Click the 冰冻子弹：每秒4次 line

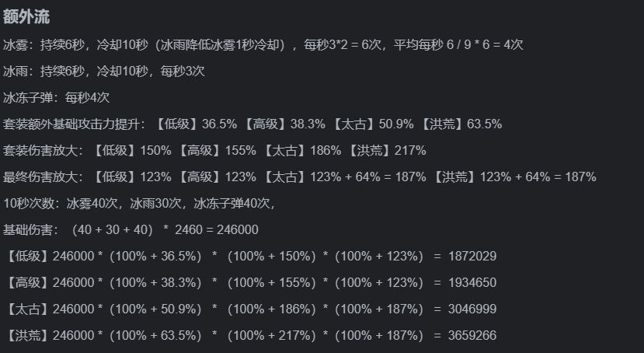click(x=56, y=97)
